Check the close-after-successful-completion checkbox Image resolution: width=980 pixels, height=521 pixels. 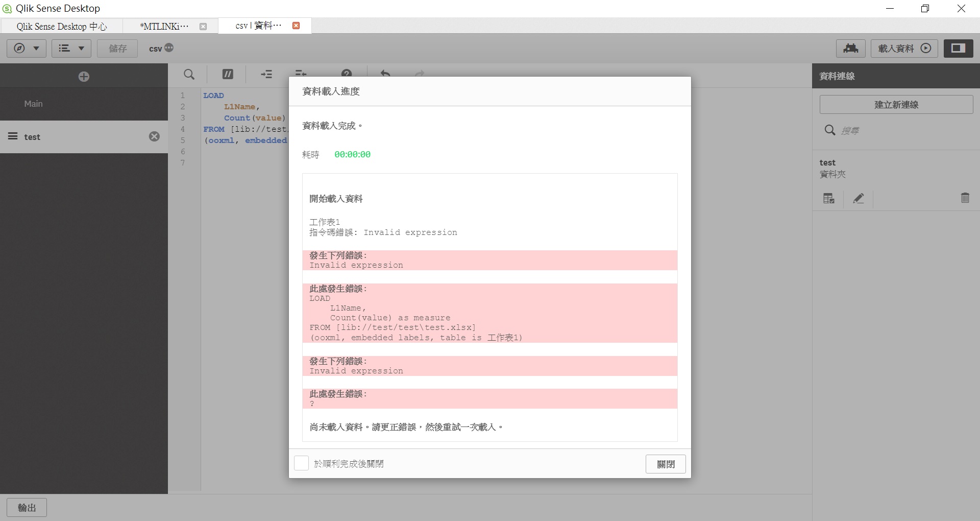302,463
